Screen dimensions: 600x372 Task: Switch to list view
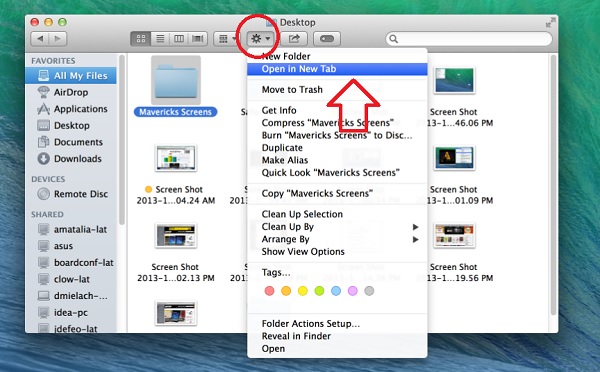point(160,39)
